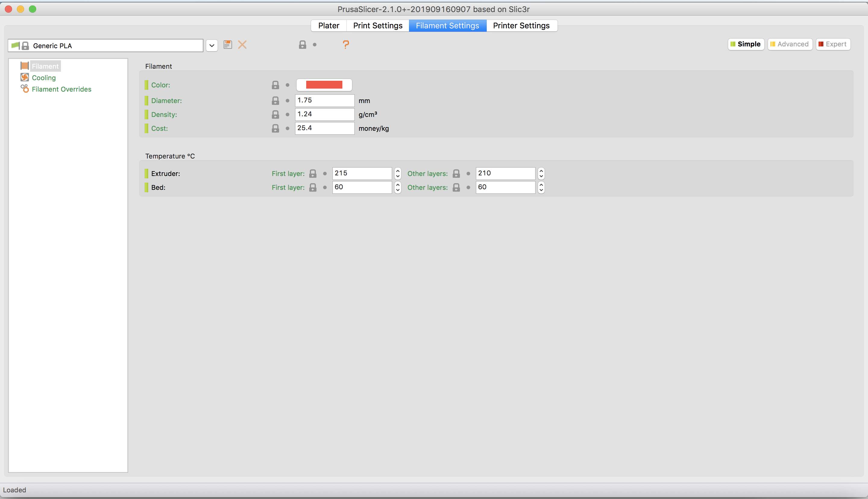This screenshot has height=499, width=868.
Task: Click the reset dot in Cost row
Action: [x=288, y=128]
